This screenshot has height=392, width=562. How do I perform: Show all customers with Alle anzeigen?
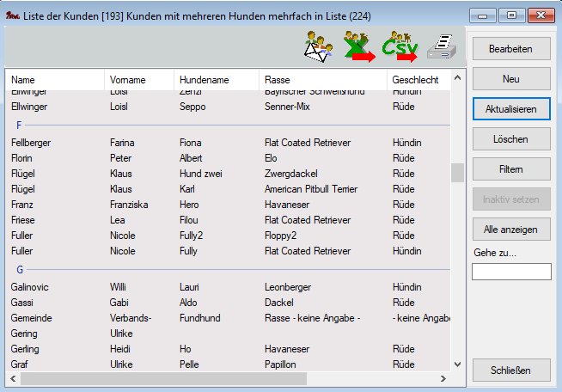pos(511,230)
